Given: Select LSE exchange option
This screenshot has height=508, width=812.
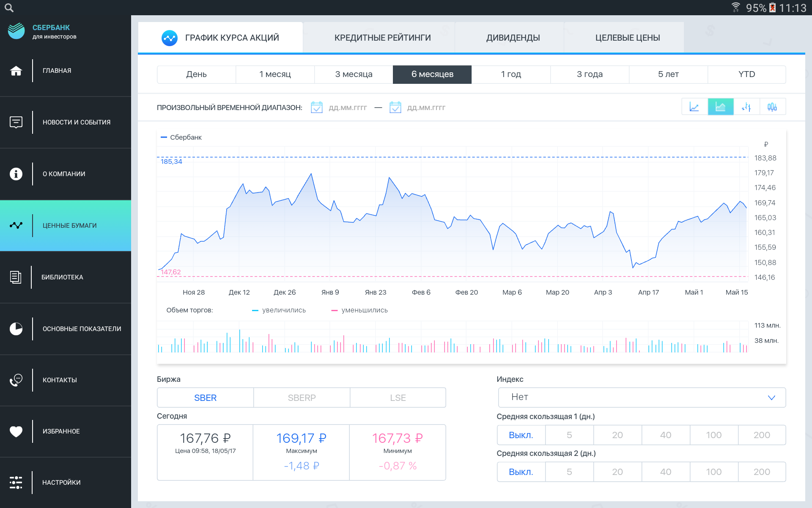Looking at the screenshot, I should point(398,398).
